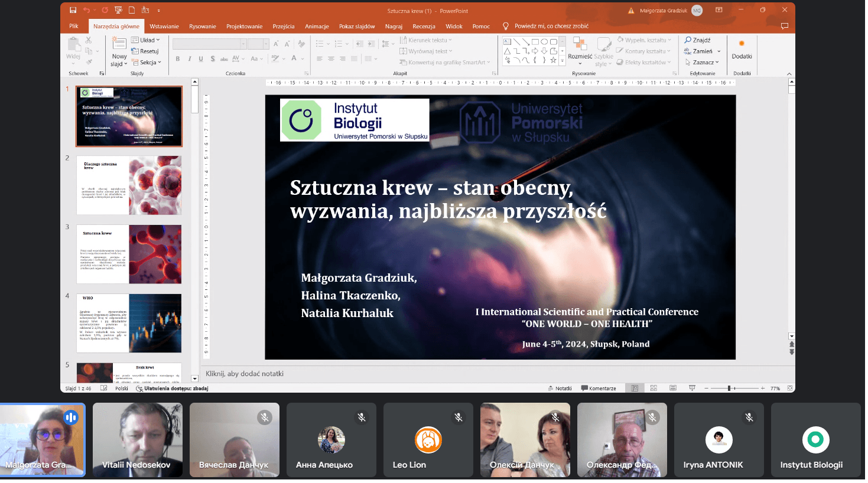The image size is (868, 483).
Task: Click the zoom slider handle
Action: click(x=729, y=388)
